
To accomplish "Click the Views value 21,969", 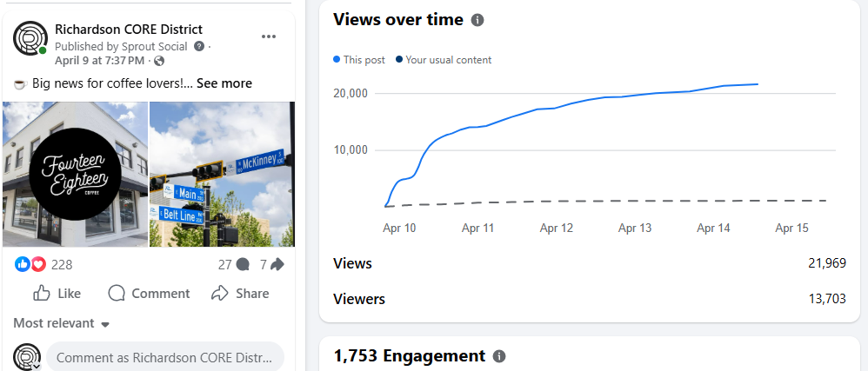I will pyautogui.click(x=827, y=264).
